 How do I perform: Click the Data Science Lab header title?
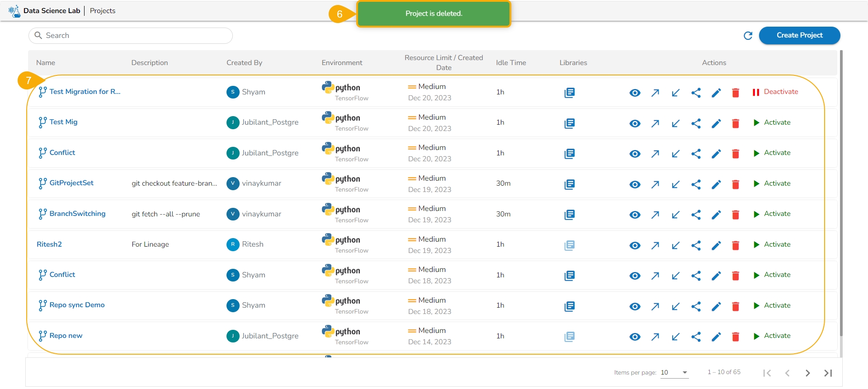coord(52,11)
